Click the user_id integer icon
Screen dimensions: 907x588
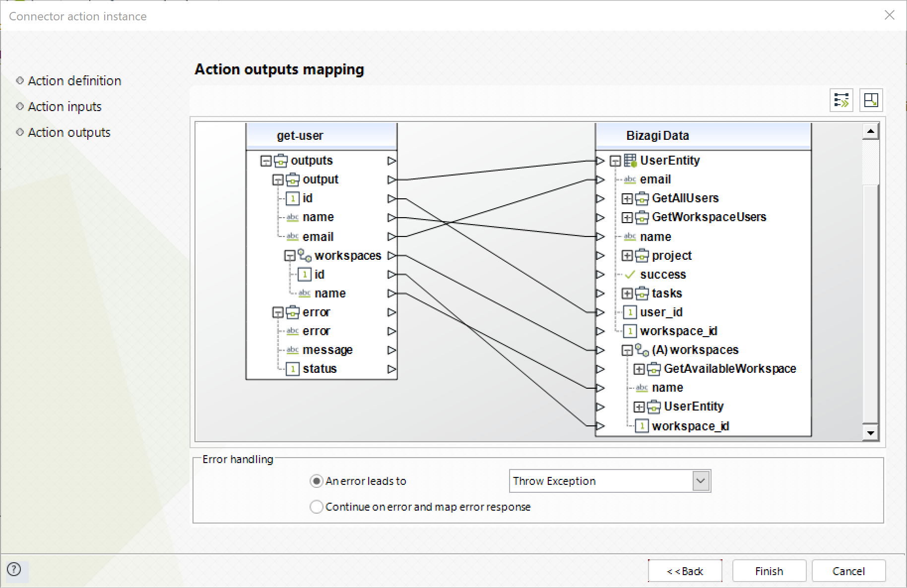pyautogui.click(x=630, y=312)
